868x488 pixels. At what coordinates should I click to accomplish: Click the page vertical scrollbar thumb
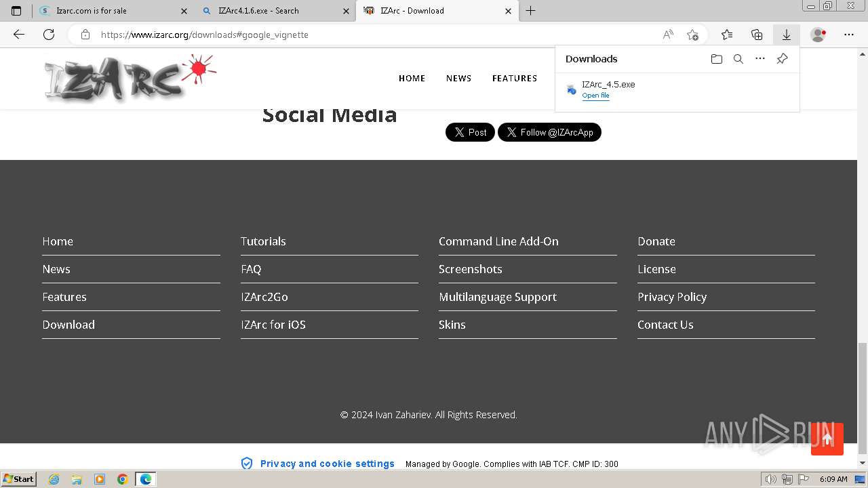pos(863,399)
